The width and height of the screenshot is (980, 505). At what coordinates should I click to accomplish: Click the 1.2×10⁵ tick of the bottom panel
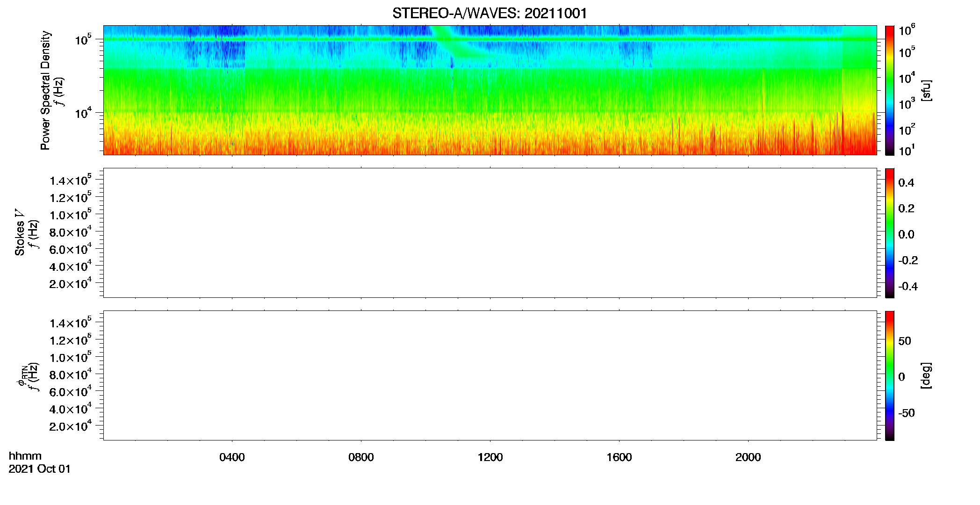[71, 339]
